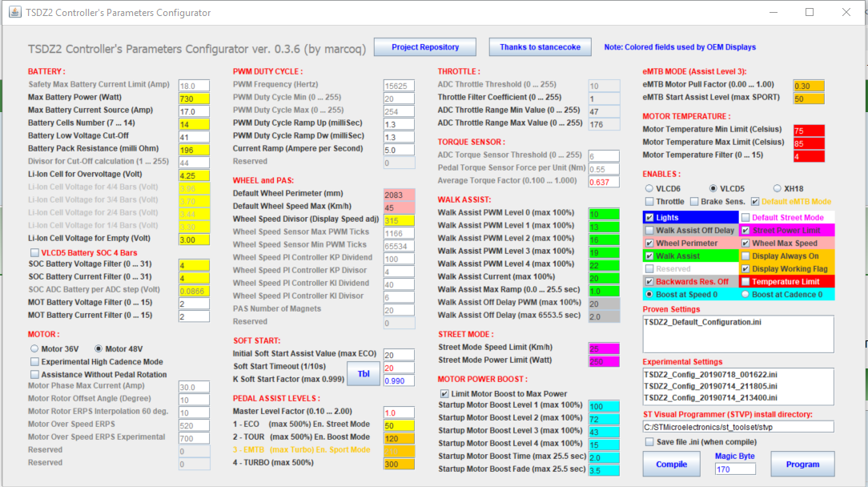Select Boost at Speed 0 option
868x487 pixels.
tap(649, 295)
